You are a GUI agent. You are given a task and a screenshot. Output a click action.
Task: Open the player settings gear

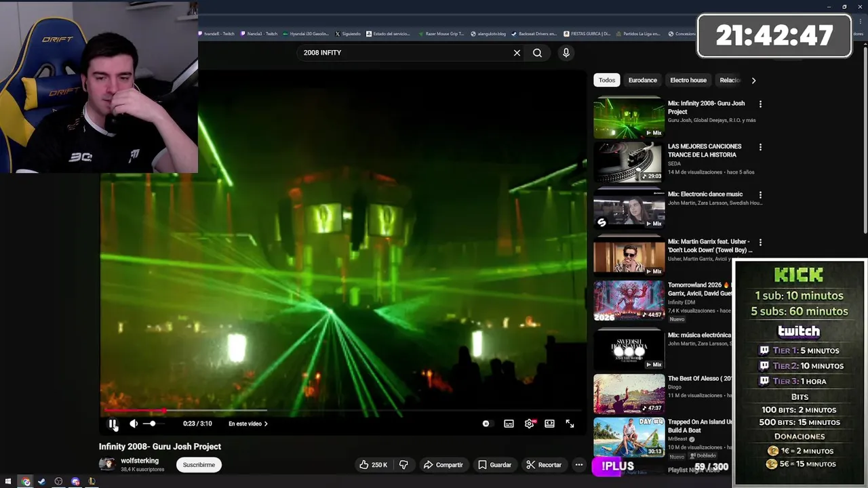pyautogui.click(x=529, y=424)
